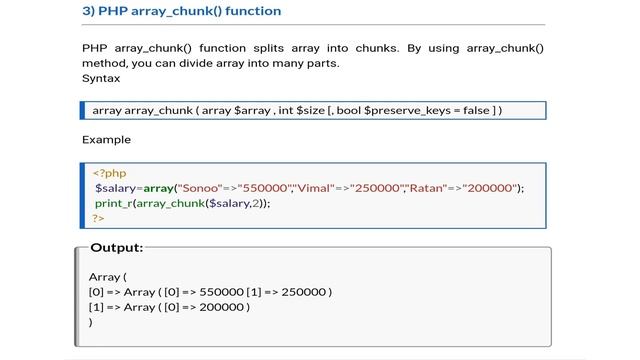Click the final ')' in the output box
This screenshot has height=360, width=640.
pyautogui.click(x=91, y=322)
